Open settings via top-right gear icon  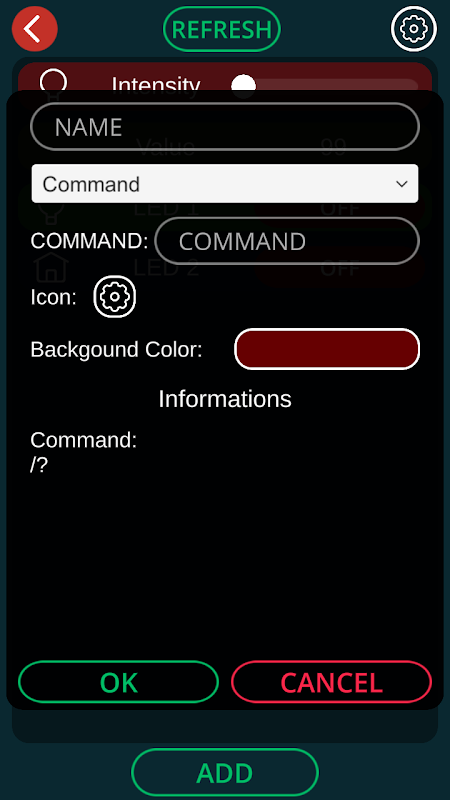pyautogui.click(x=414, y=29)
